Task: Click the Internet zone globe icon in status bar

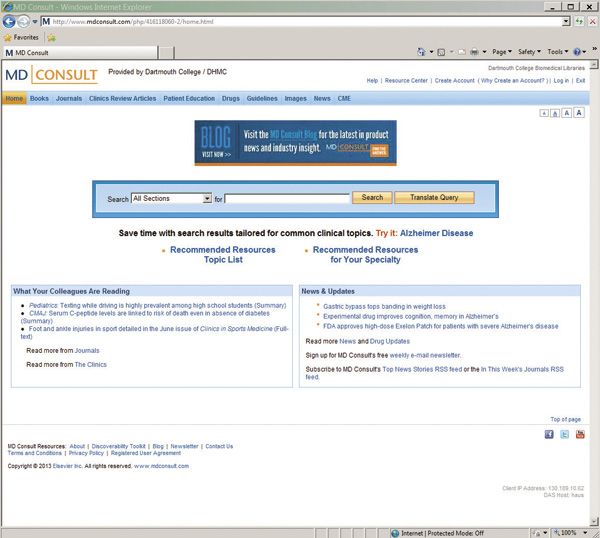Action: tap(395, 533)
